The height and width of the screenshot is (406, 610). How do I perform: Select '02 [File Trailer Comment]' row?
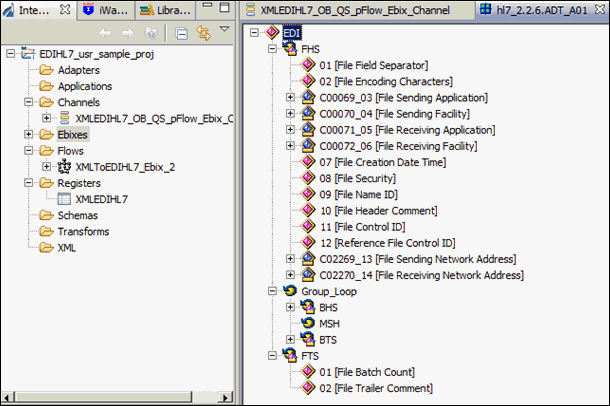(376, 388)
